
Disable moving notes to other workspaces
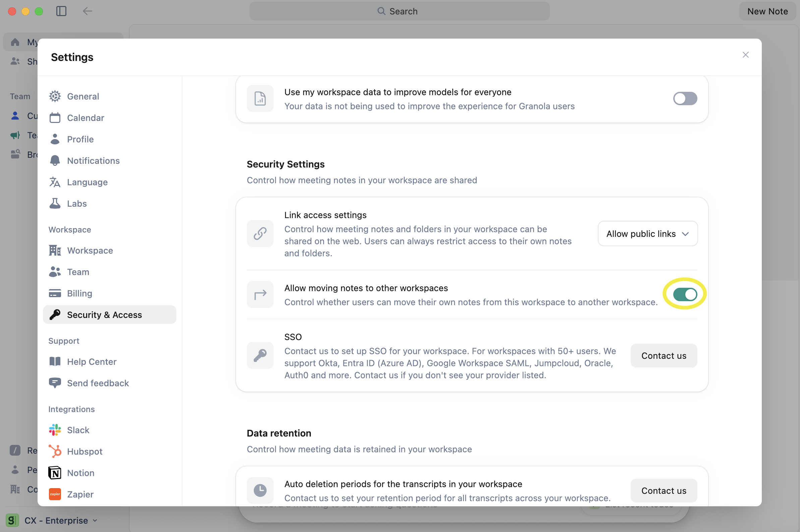coord(684,294)
